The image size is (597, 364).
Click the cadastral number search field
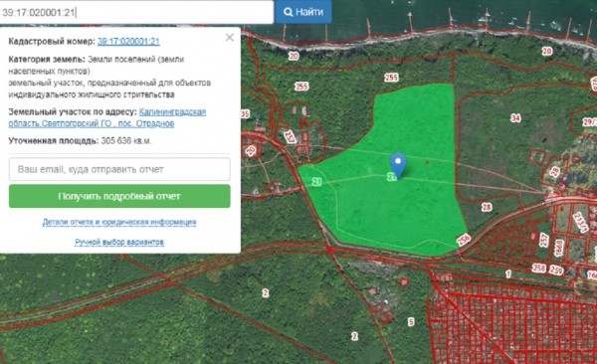coord(136,12)
